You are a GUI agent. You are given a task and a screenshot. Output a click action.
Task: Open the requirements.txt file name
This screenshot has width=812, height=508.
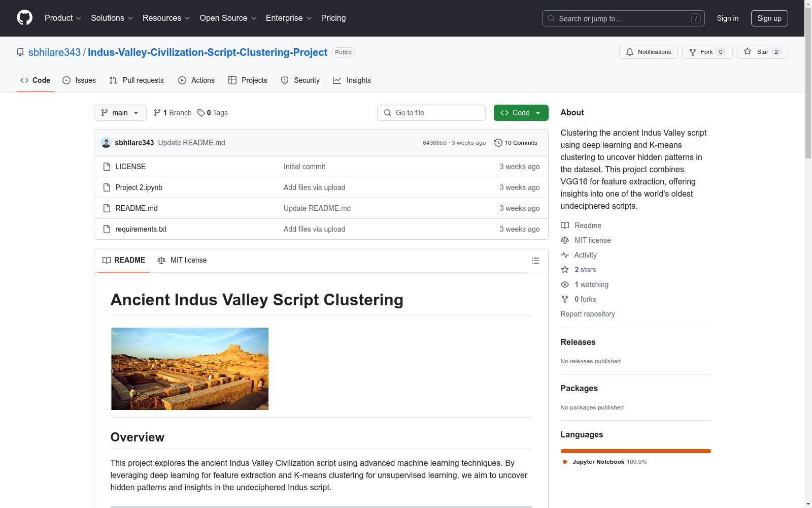tap(141, 229)
